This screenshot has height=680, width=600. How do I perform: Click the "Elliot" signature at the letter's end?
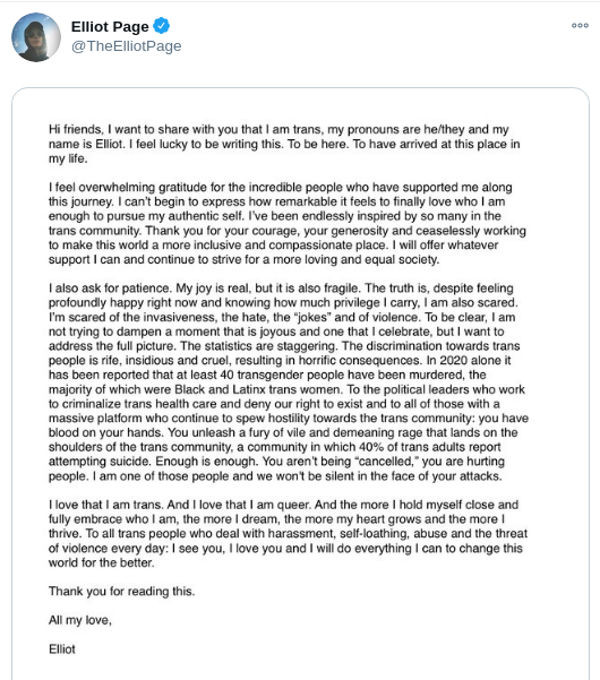(62, 648)
